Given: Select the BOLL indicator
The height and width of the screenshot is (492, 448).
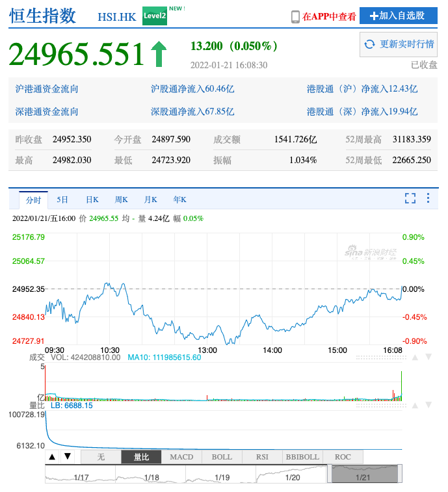Looking at the screenshot, I should (222, 457).
